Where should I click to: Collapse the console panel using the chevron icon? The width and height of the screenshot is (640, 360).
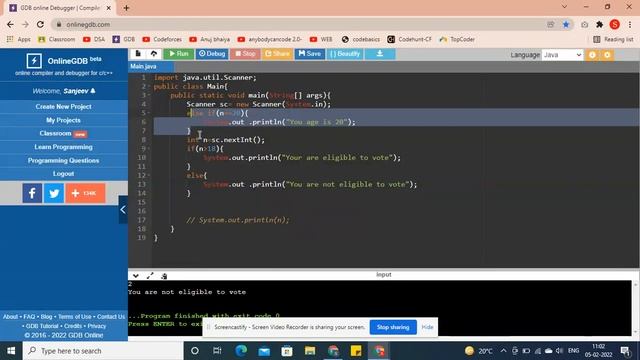(x=136, y=276)
